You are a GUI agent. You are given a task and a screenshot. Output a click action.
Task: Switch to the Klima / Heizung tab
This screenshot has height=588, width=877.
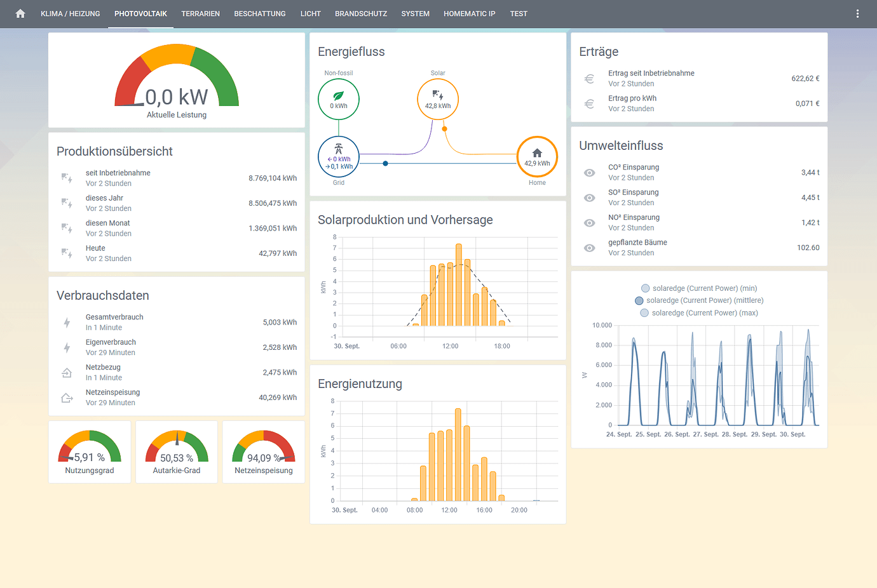(x=71, y=13)
